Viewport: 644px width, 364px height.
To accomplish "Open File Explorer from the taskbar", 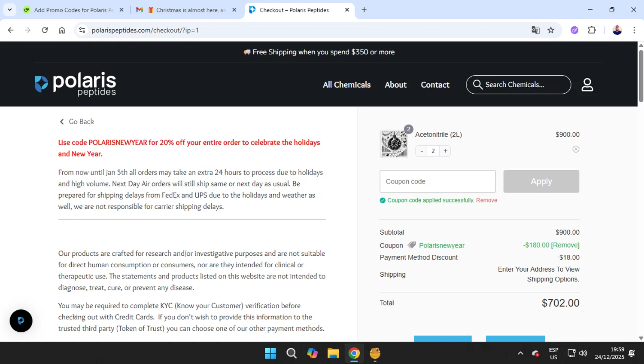I will click(333, 353).
